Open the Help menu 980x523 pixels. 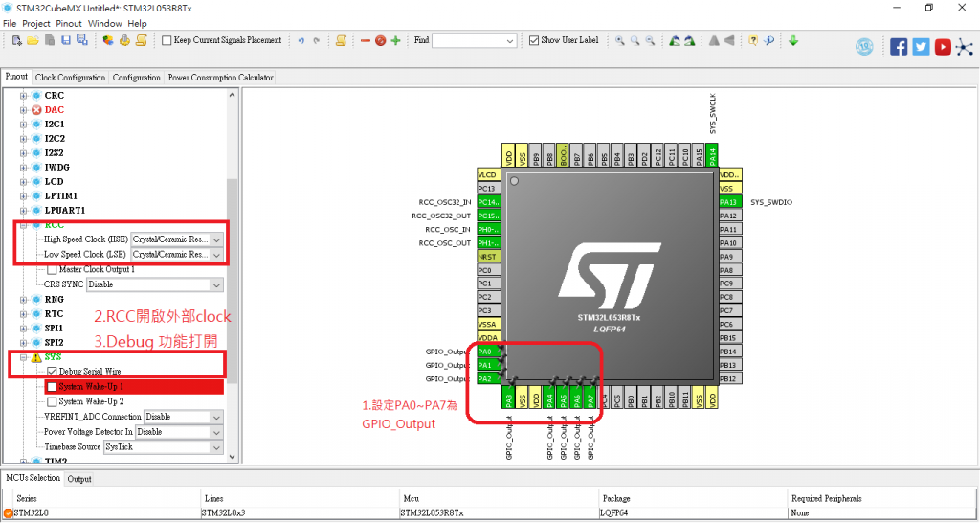[137, 24]
